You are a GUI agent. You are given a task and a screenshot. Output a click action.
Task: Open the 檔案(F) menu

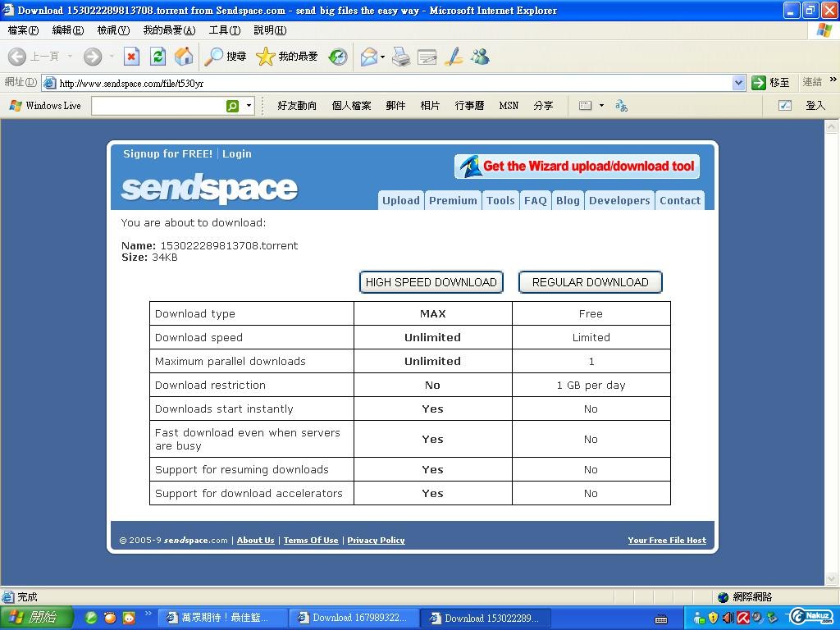[x=23, y=30]
